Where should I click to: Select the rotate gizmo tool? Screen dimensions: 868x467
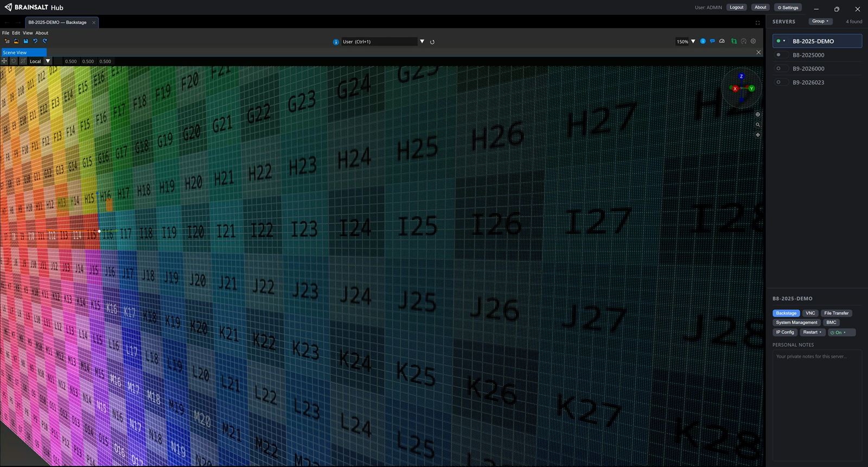(14, 61)
